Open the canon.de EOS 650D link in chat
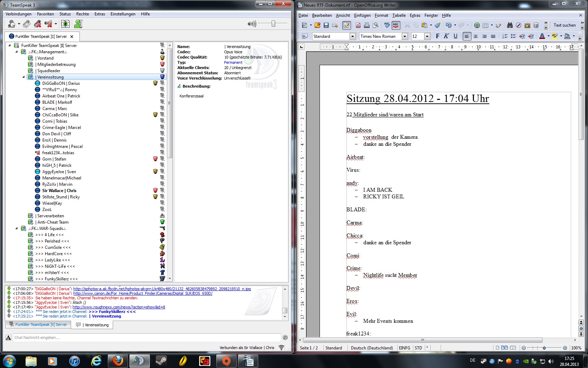The width and height of the screenshot is (588, 368). (x=142, y=293)
